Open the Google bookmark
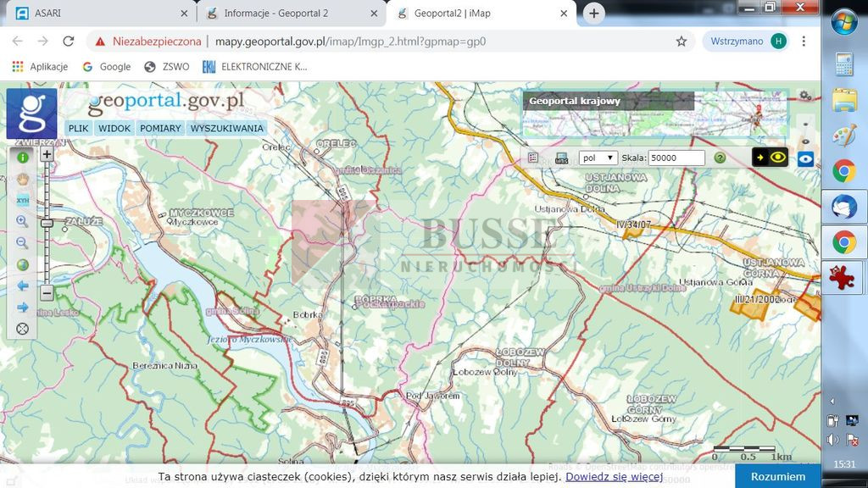868x488 pixels. (107, 66)
